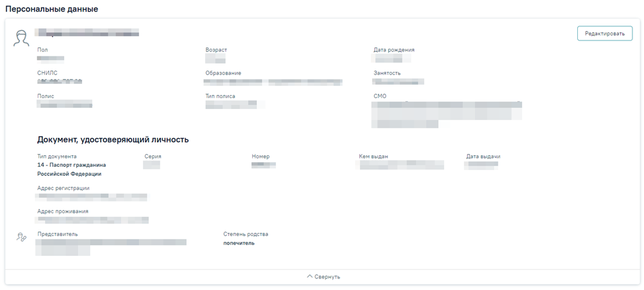This screenshot has width=644, height=290.
Task: Click the СМО field label
Action: (380, 96)
